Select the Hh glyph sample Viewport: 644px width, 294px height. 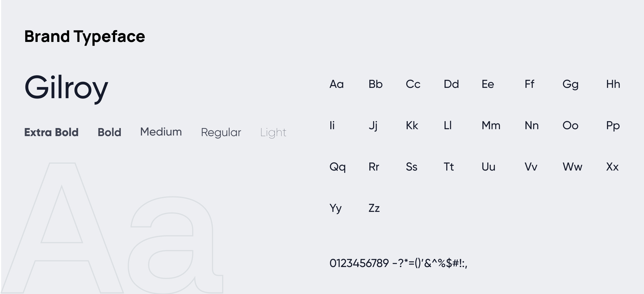(613, 84)
